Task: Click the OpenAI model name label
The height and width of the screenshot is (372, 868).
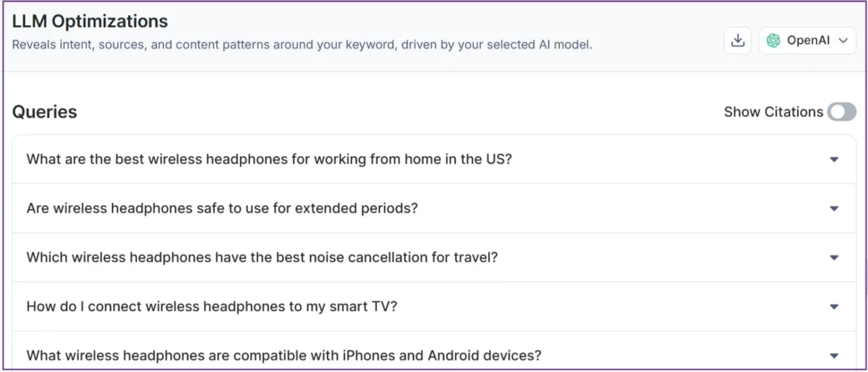Action: coord(808,41)
